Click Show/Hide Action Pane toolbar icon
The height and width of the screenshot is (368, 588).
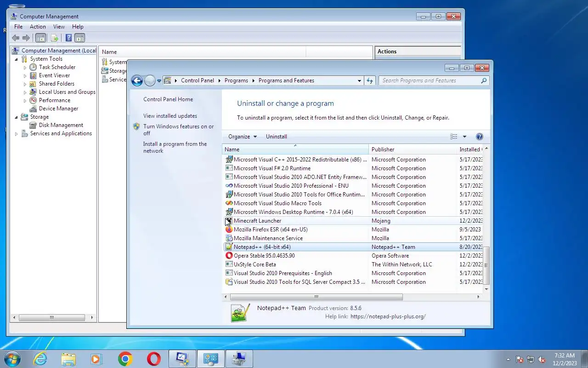[80, 38]
